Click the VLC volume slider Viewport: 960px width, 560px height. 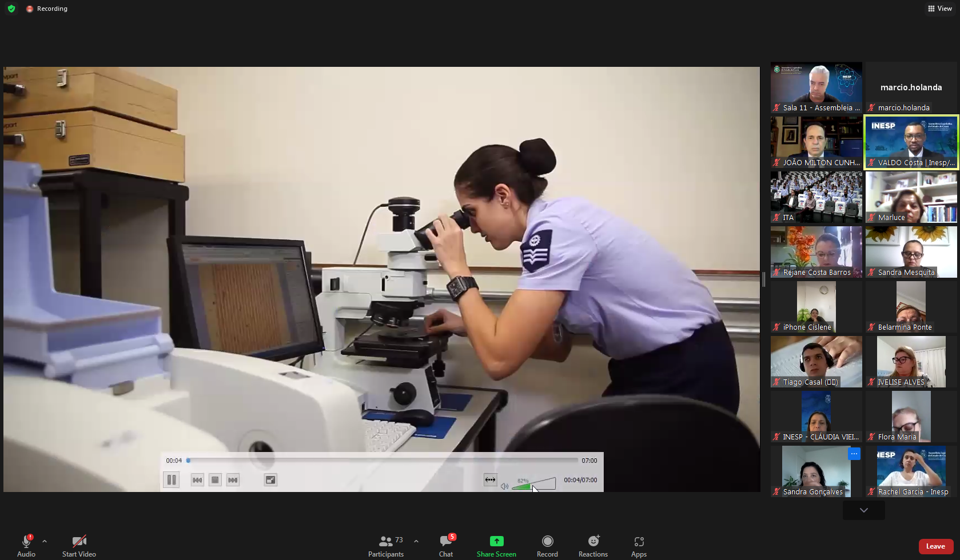tap(535, 485)
